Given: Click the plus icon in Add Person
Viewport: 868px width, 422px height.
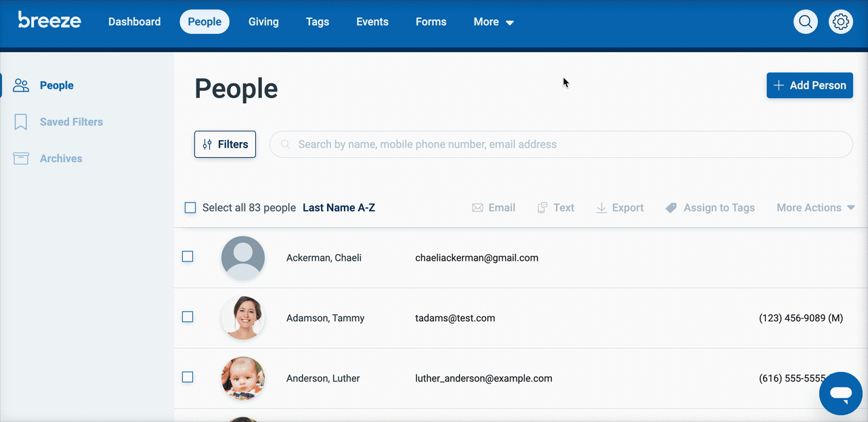Looking at the screenshot, I should [779, 85].
